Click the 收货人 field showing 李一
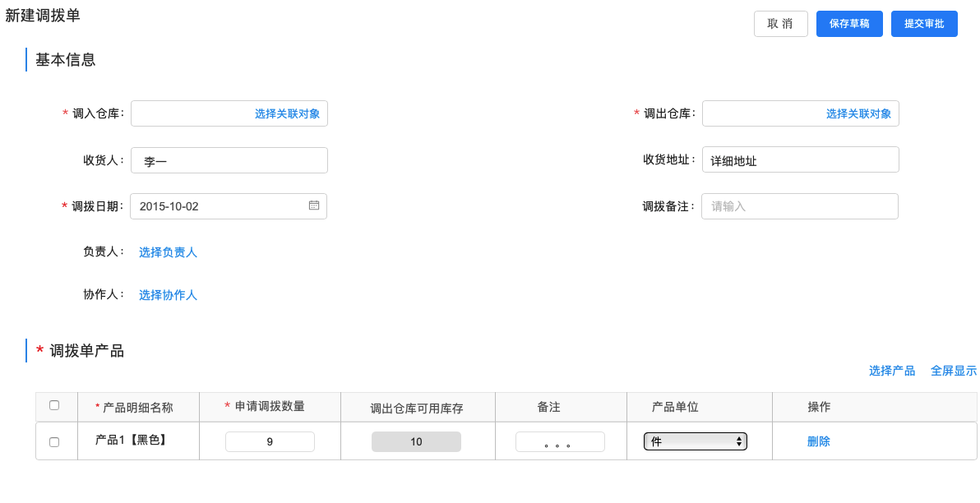980x503 pixels. click(x=229, y=159)
